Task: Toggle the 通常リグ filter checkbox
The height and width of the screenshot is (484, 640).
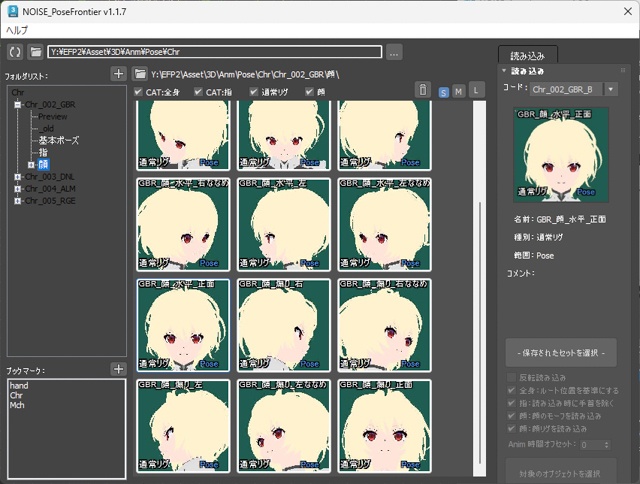Action: pos(254,92)
